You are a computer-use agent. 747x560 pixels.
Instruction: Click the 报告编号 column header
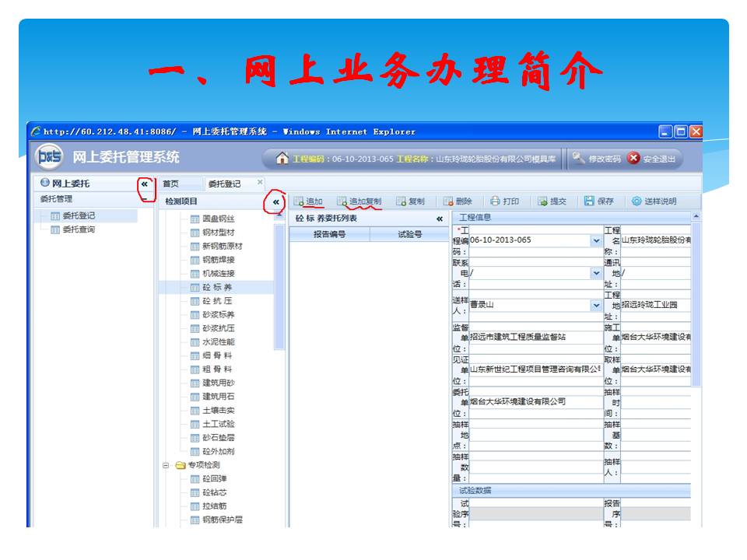pos(329,234)
